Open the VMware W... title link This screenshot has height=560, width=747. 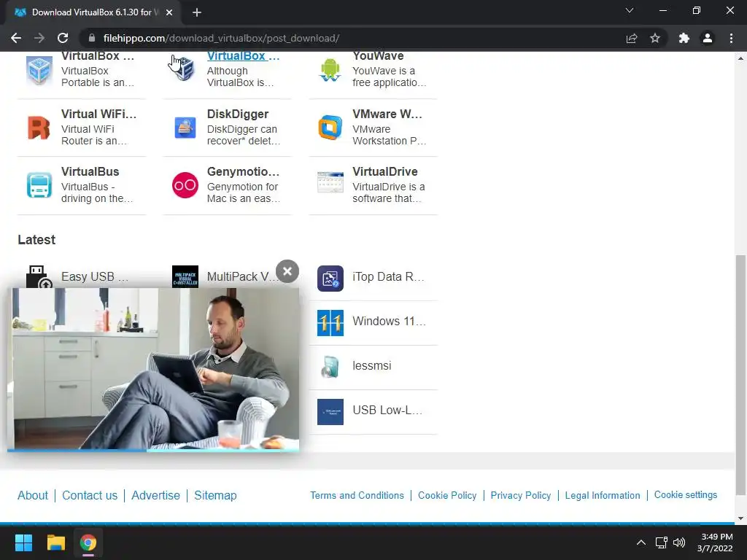click(x=387, y=114)
